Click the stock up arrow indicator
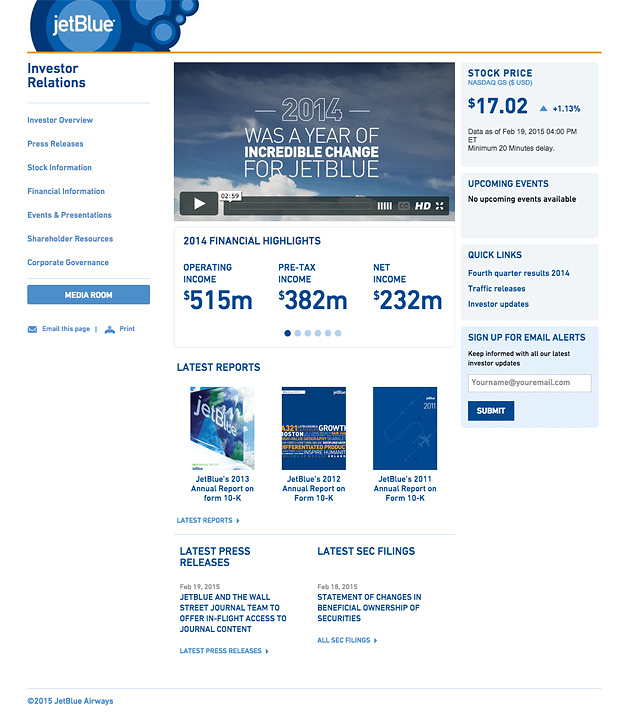The image size is (630, 715). click(x=543, y=109)
